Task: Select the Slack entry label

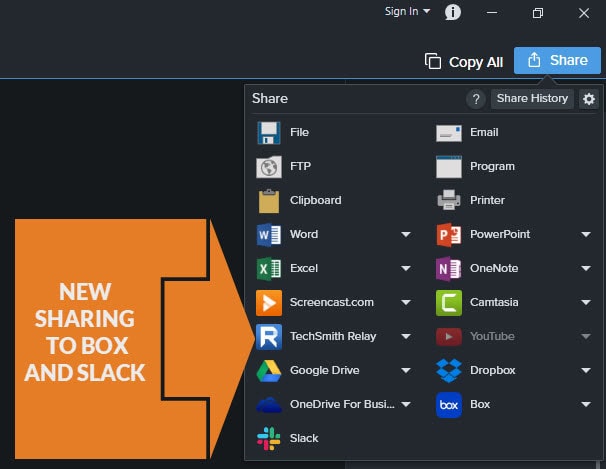Action: (x=304, y=438)
